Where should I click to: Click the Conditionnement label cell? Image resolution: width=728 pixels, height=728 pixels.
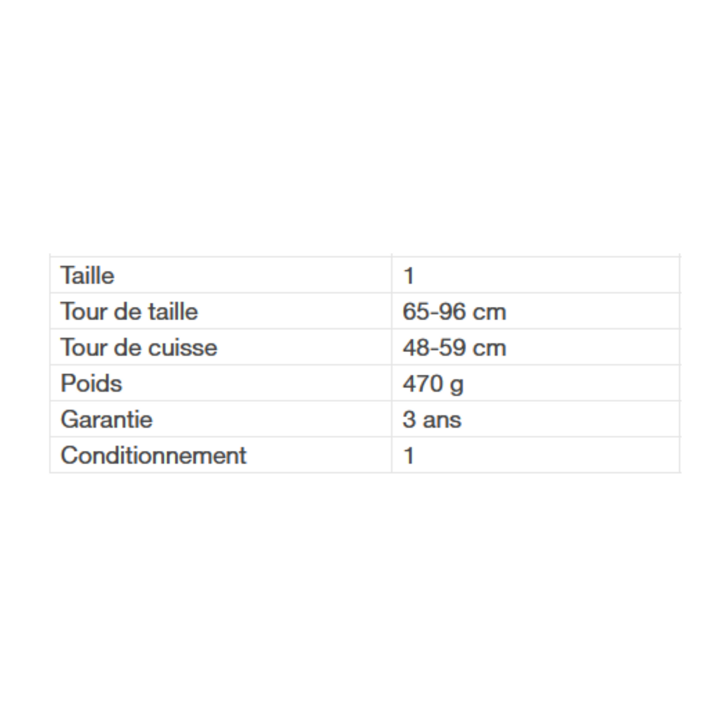pyautogui.click(x=153, y=455)
